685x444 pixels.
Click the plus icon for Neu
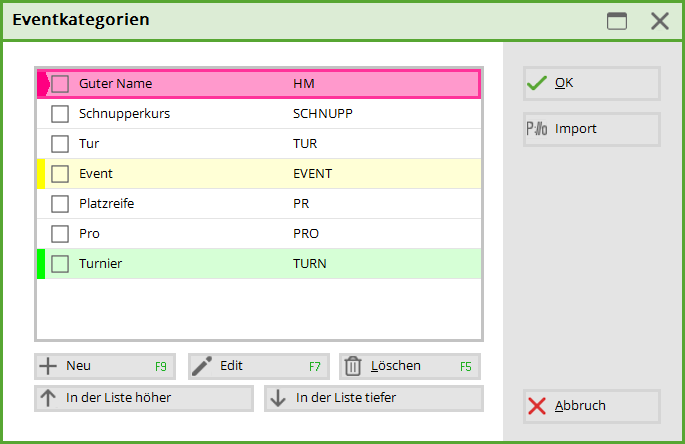[48, 366]
